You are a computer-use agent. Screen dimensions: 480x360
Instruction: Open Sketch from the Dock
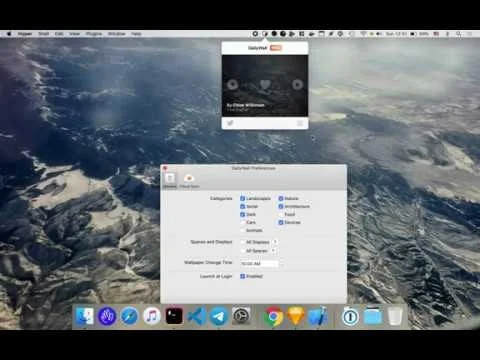pyautogui.click(x=295, y=316)
